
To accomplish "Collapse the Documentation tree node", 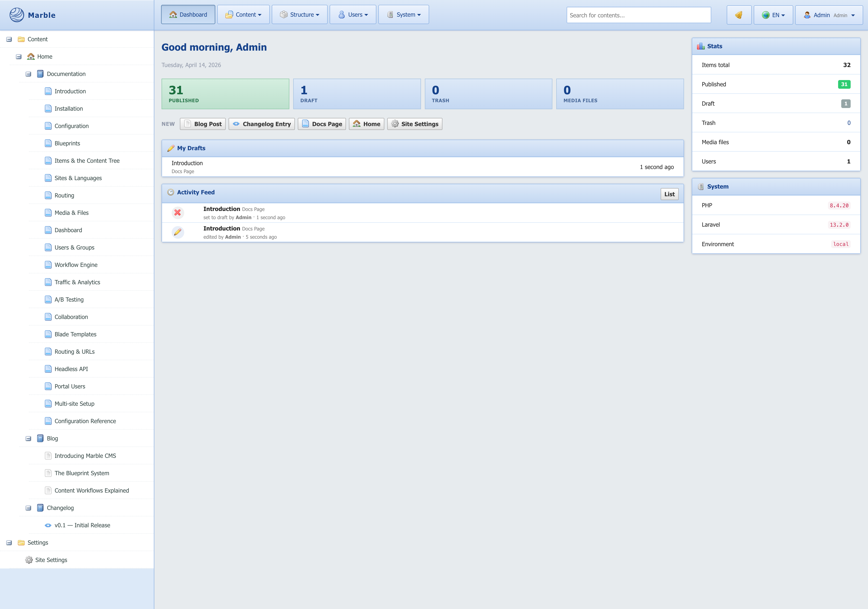I will 28,74.
